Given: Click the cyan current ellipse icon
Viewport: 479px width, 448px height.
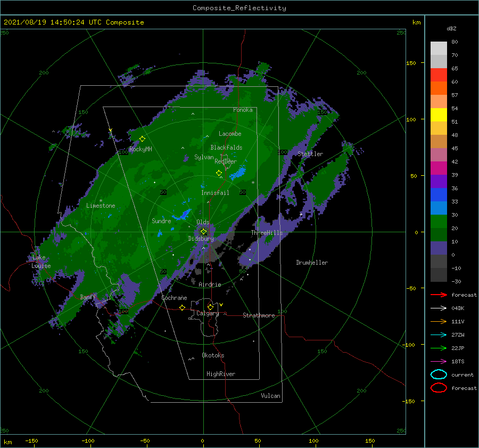Looking at the screenshot, I should [439, 374].
